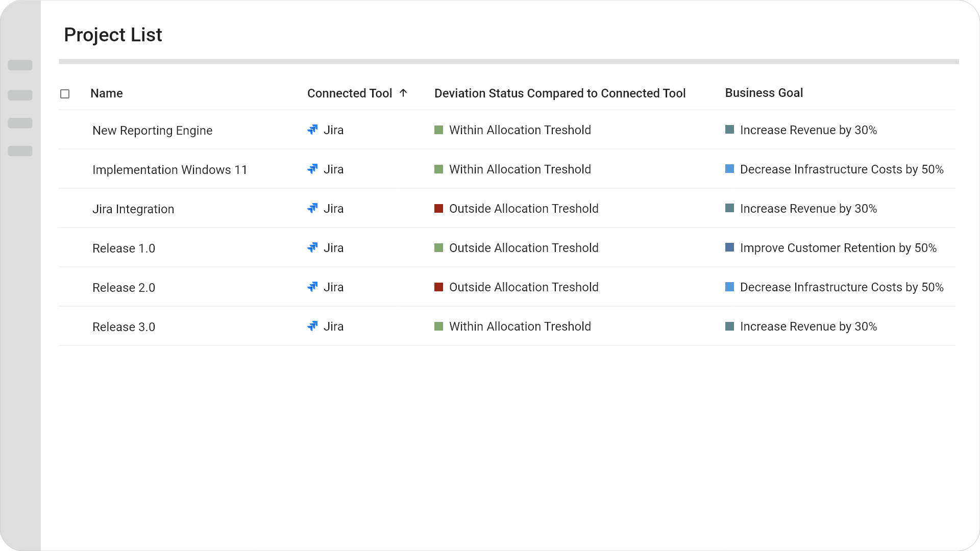Screen dimensions: 980x551
Task: Click the Jira icon in the Implementation Windows 11 row
Action: 312,169
